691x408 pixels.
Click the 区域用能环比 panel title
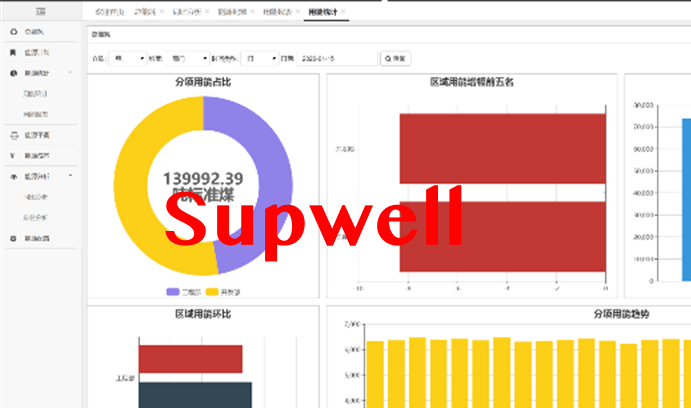click(203, 314)
